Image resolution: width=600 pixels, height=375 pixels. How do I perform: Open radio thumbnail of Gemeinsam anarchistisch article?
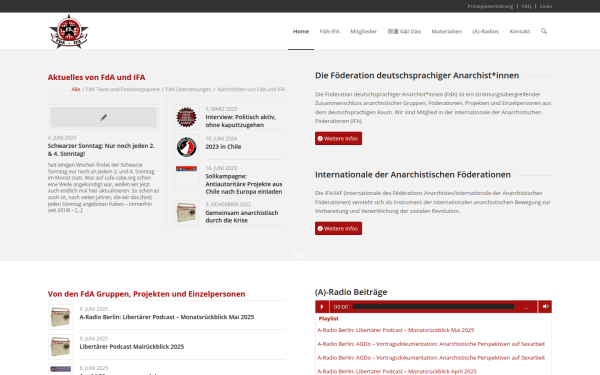pyautogui.click(x=186, y=213)
